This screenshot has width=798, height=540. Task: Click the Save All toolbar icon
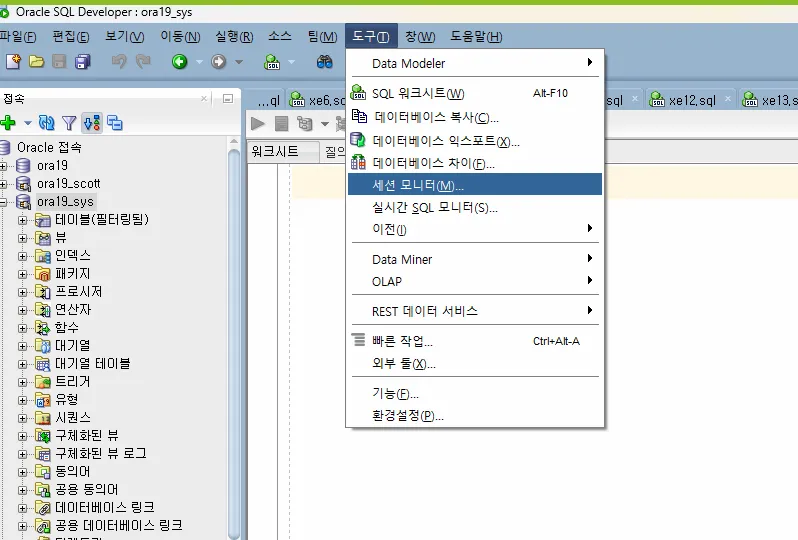(82, 62)
